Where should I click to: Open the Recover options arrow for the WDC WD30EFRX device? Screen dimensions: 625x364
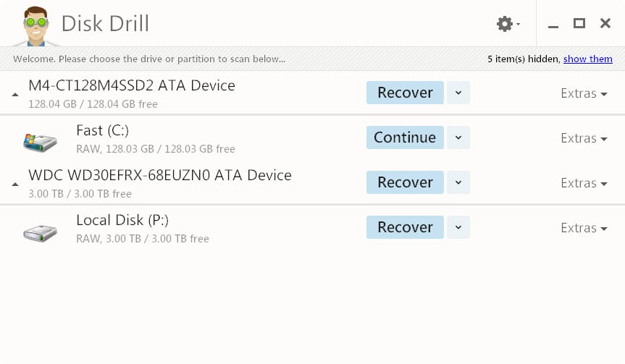pyautogui.click(x=458, y=182)
